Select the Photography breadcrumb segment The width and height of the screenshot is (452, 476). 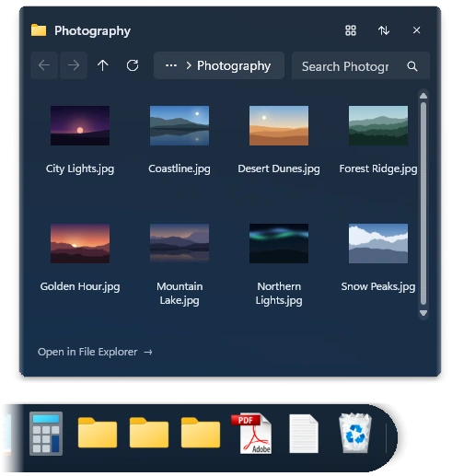point(234,65)
